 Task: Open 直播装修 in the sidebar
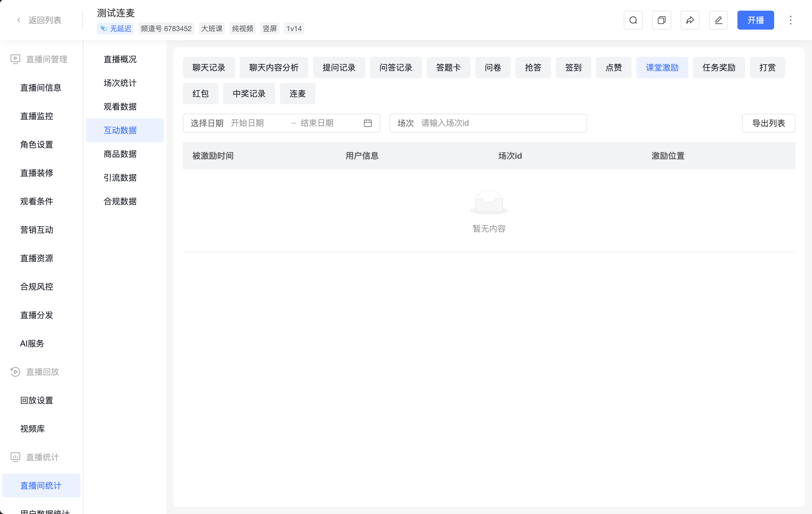[x=41, y=173]
